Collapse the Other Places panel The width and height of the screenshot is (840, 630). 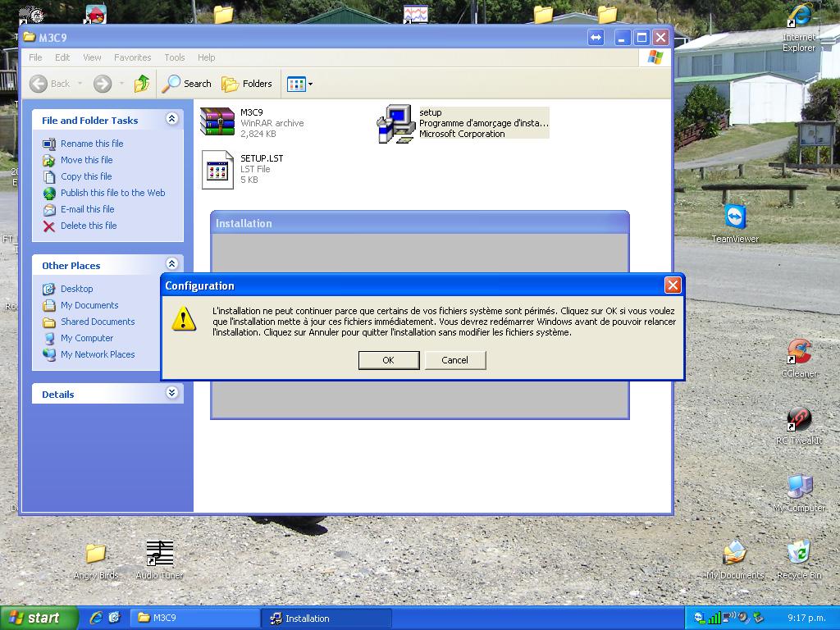tap(171, 263)
